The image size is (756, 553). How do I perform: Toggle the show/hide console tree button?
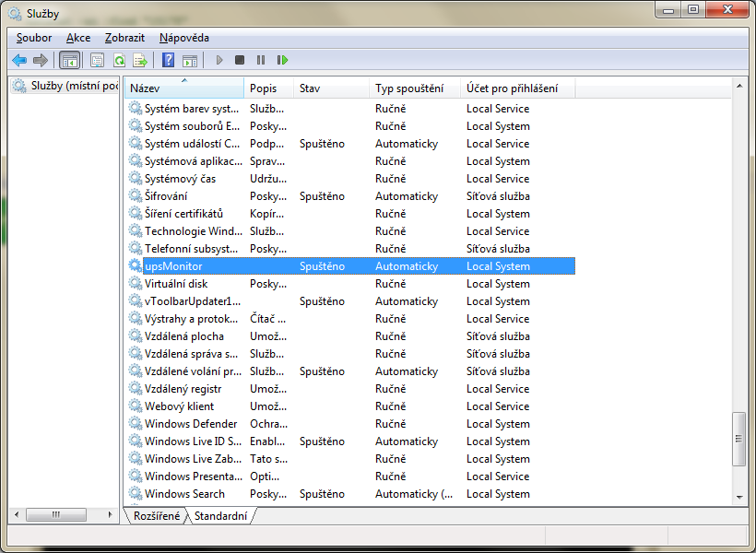point(68,60)
